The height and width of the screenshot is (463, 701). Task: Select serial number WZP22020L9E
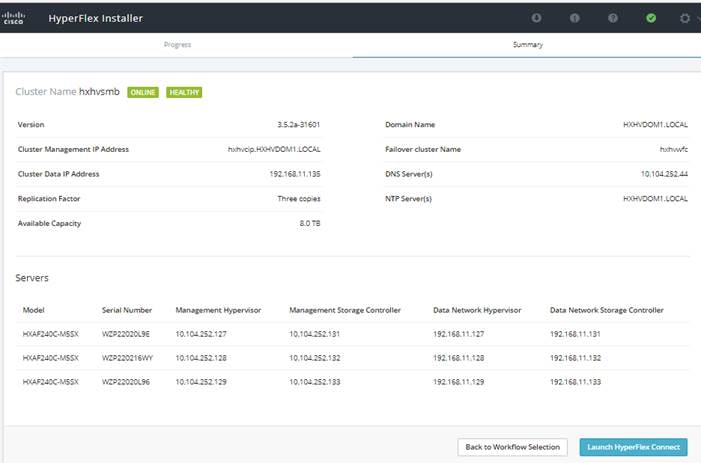tap(126, 334)
